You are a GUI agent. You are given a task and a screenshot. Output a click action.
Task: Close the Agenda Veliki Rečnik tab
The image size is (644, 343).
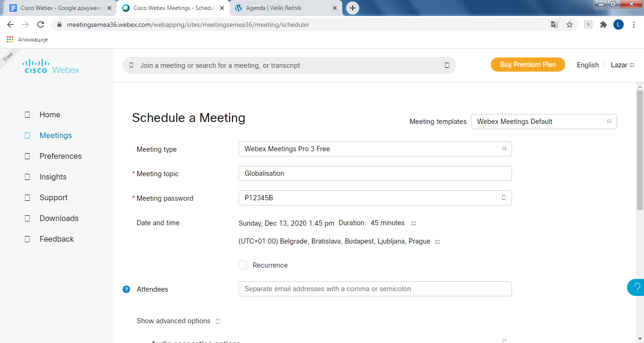pos(335,8)
